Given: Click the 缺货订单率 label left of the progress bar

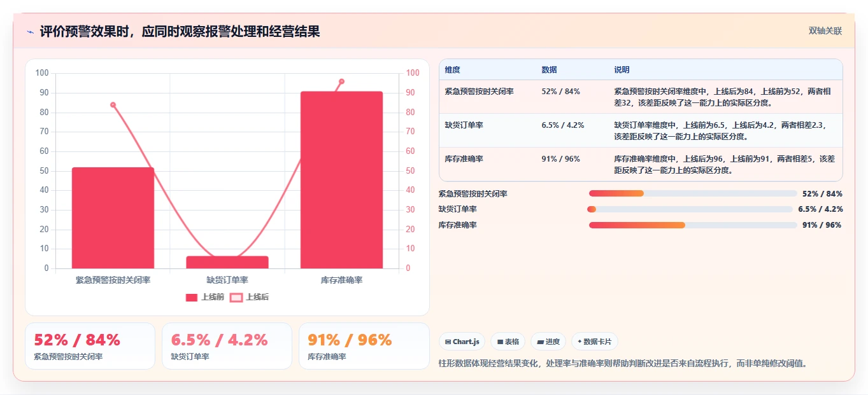Looking at the screenshot, I should pos(458,209).
